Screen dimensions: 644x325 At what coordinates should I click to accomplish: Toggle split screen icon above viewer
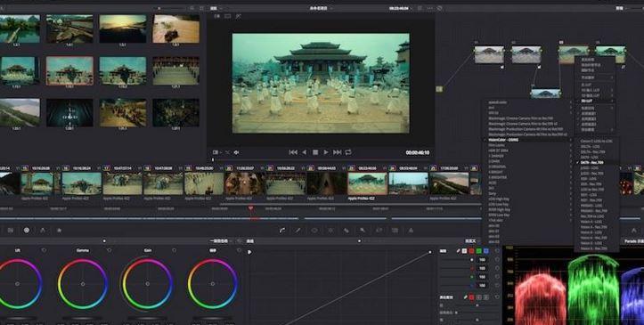pos(227,16)
